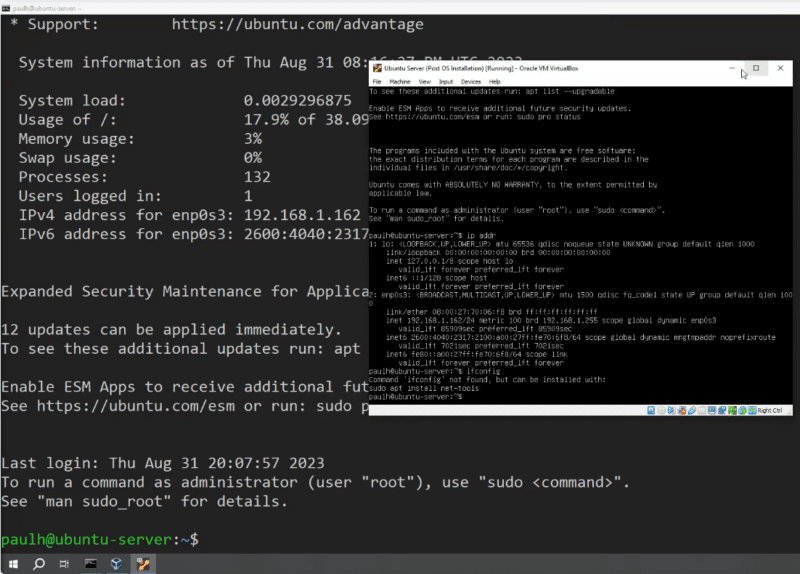Open VirtualBox Manager from the taskbar
Screen dimensions: 800x574
[x=117, y=564]
